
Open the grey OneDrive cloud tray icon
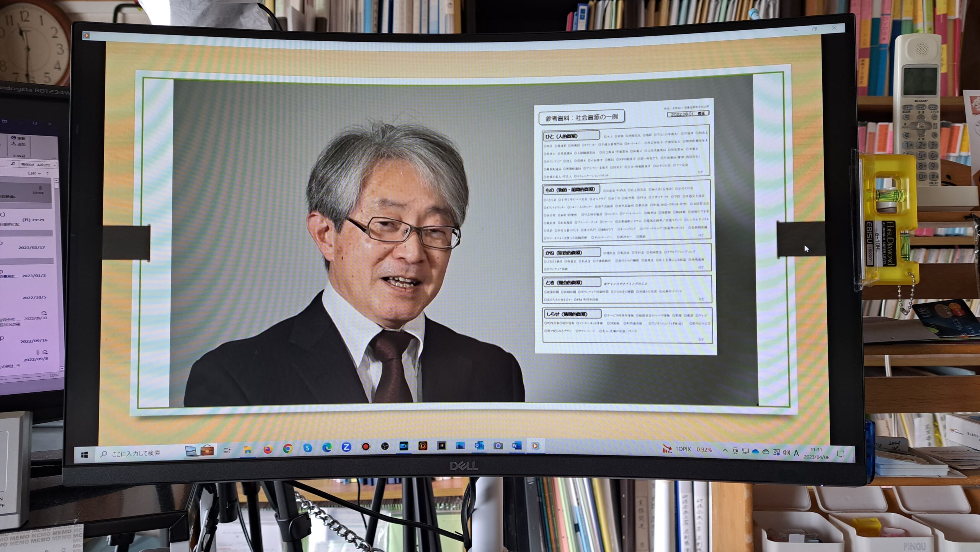click(x=766, y=452)
